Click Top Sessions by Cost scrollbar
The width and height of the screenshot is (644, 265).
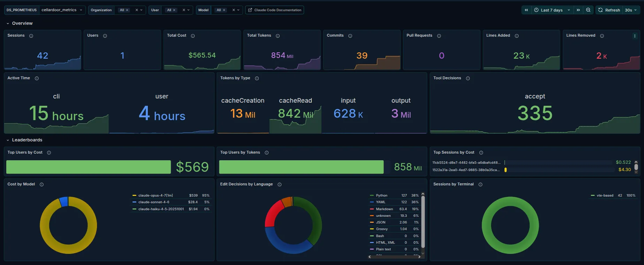click(636, 167)
